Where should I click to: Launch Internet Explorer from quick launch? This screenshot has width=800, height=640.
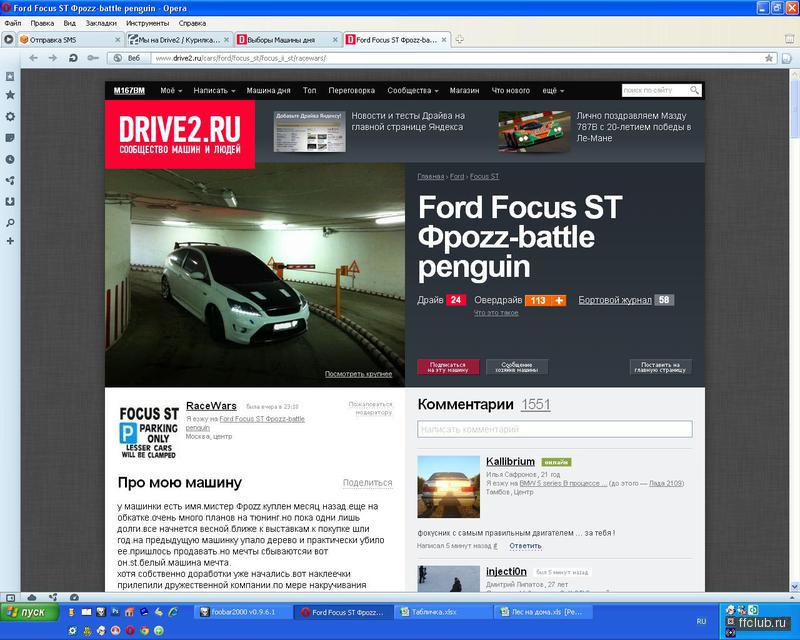[x=173, y=611]
